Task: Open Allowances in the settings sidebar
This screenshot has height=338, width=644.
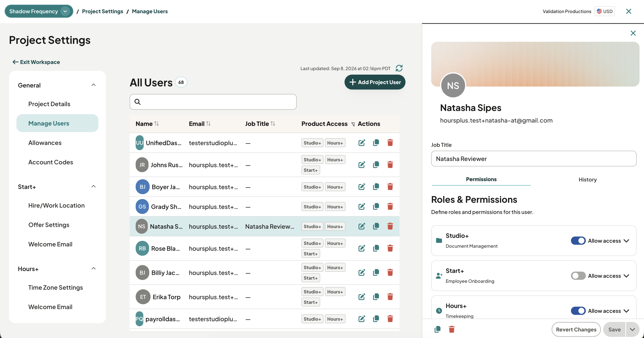Action: [x=45, y=143]
